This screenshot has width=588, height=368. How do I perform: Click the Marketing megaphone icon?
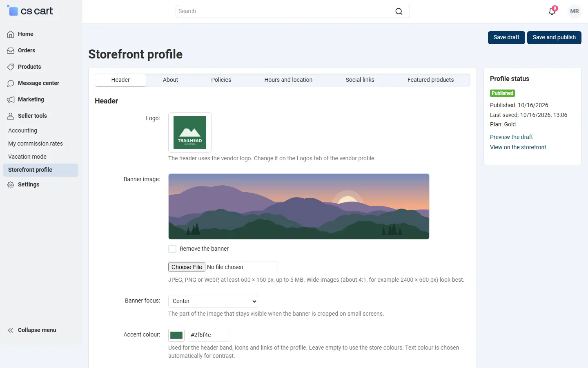[11, 100]
